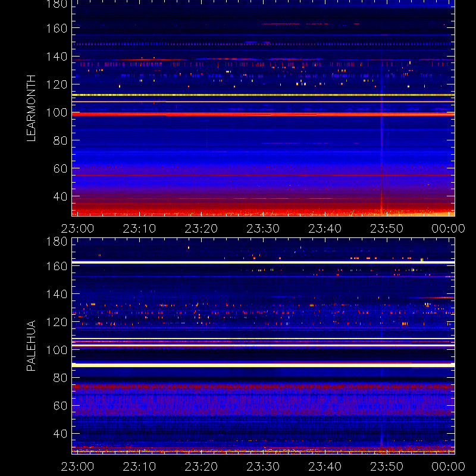This screenshot has height=476, width=476.
Task: Click the PALEHUA axis title
Action: click(x=31, y=346)
